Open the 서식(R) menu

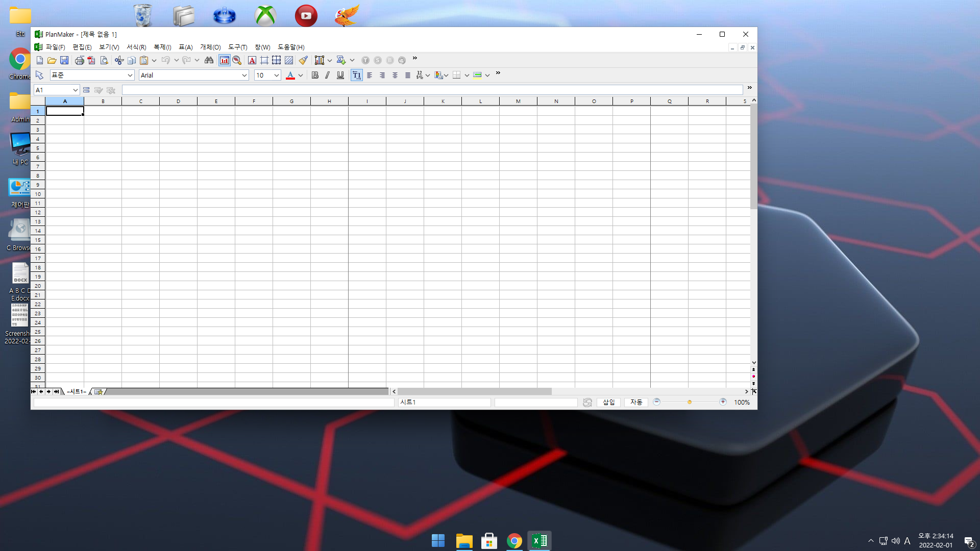click(136, 47)
